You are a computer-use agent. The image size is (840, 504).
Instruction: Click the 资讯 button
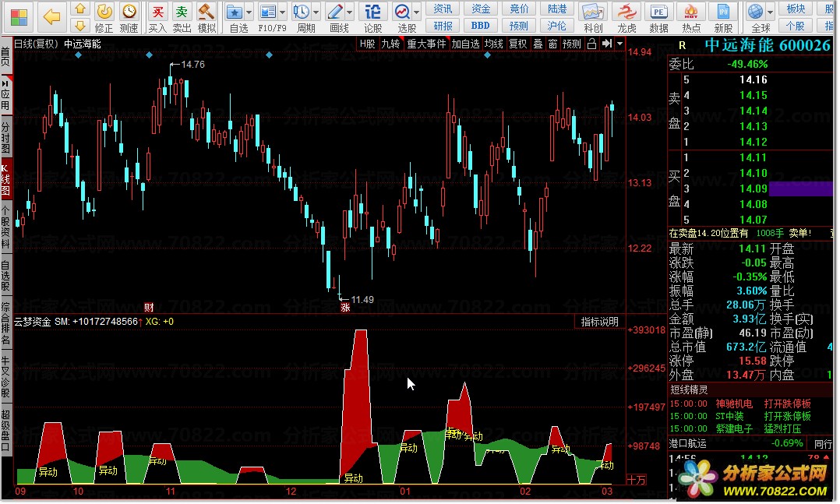click(443, 9)
